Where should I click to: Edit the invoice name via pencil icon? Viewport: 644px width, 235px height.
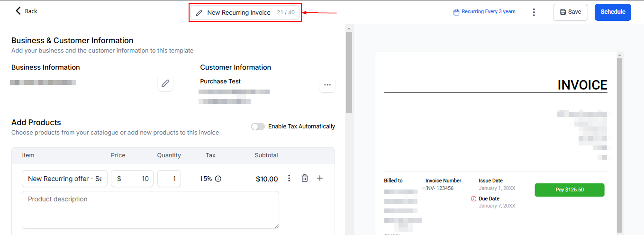[200, 13]
